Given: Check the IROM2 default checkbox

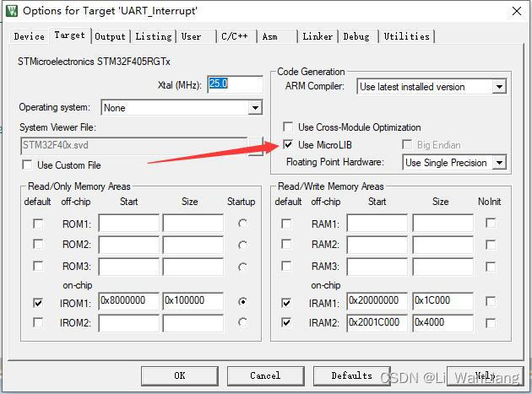Looking at the screenshot, I should 38,322.
